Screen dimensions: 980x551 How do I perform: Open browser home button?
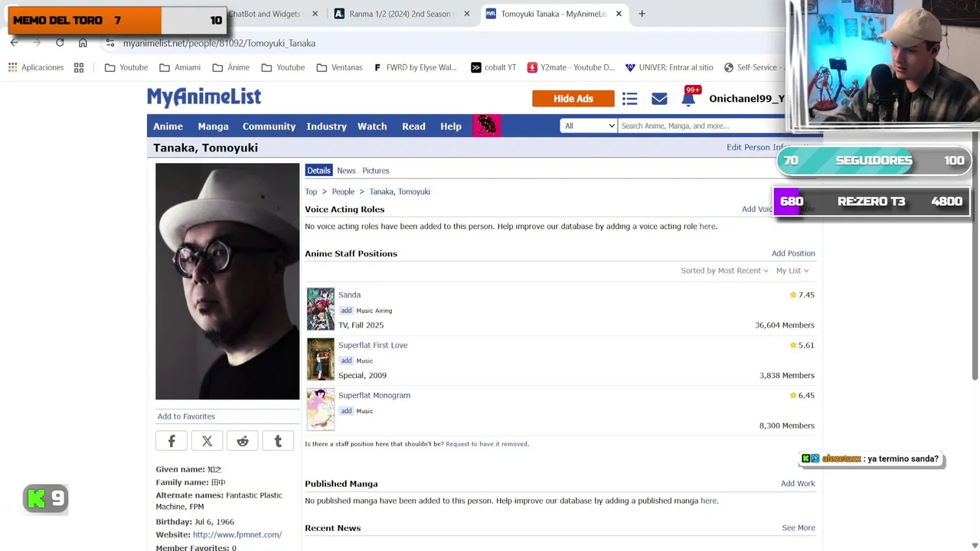coord(83,43)
